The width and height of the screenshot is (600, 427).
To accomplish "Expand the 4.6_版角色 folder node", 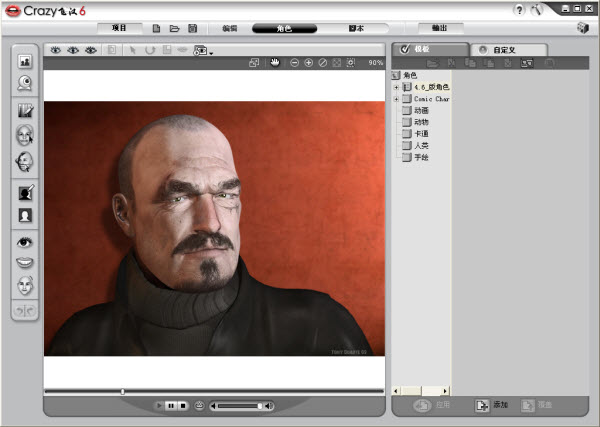I will click(397, 87).
